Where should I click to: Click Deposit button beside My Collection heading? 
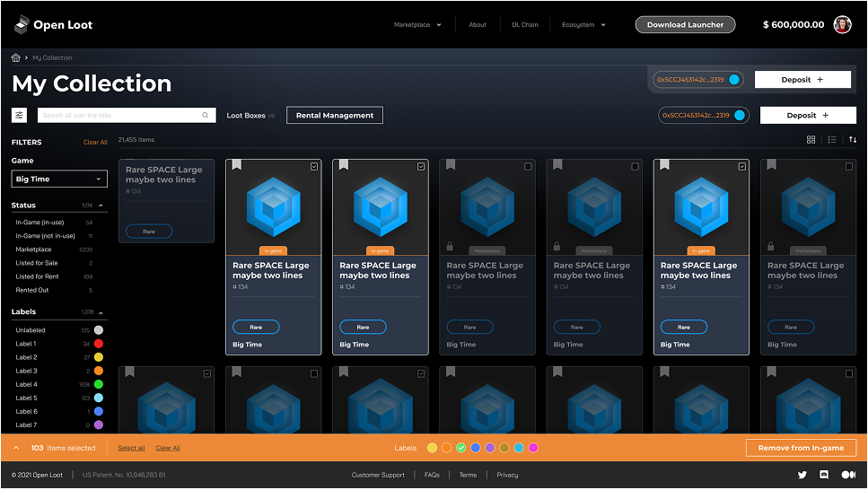point(802,80)
